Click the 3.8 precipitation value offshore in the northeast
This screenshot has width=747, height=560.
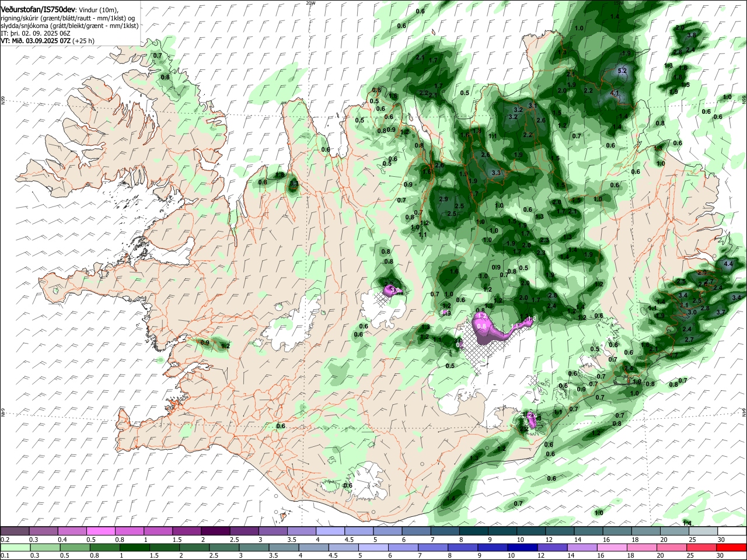[692, 35]
